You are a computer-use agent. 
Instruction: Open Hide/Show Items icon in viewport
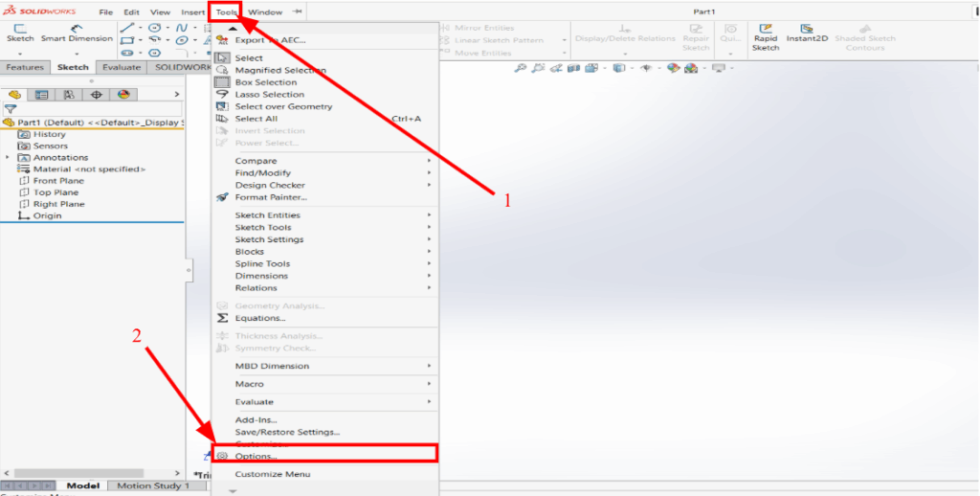pos(646,68)
